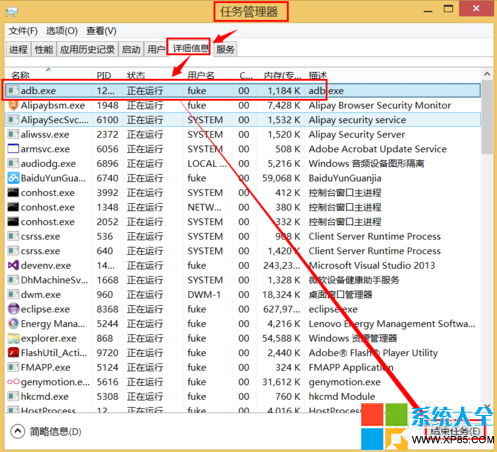Sort by the 内存 column header
This screenshot has height=452, width=497.
280,75
